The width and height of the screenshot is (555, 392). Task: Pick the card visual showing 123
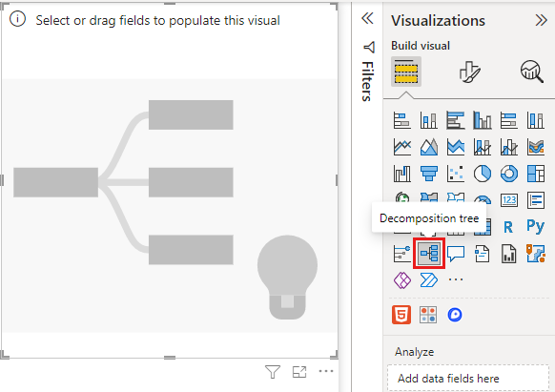[x=509, y=200]
